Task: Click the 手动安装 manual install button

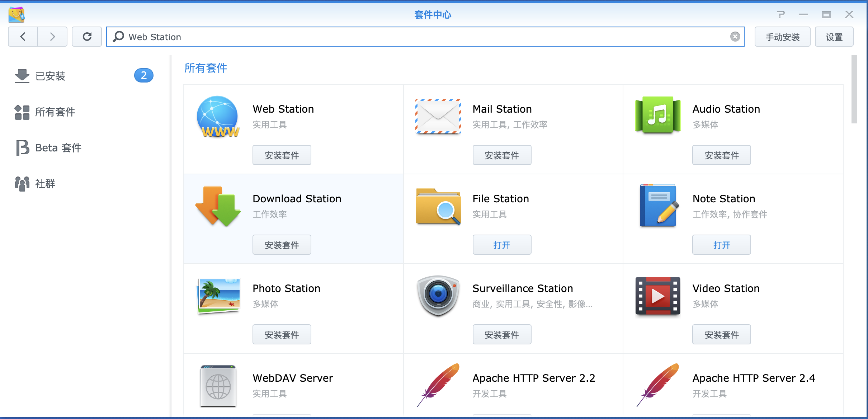Action: pos(782,37)
